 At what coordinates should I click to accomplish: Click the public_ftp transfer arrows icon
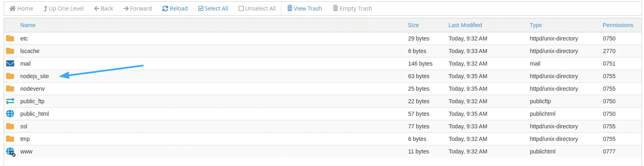click(x=10, y=101)
